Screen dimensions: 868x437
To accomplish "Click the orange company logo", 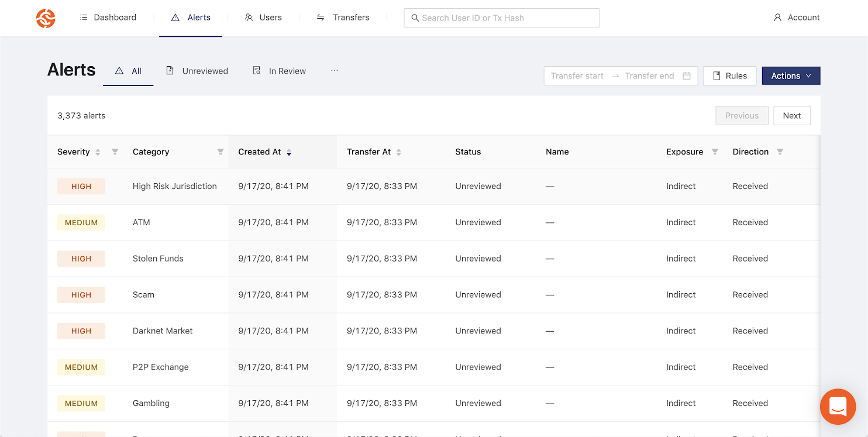I will (x=46, y=18).
